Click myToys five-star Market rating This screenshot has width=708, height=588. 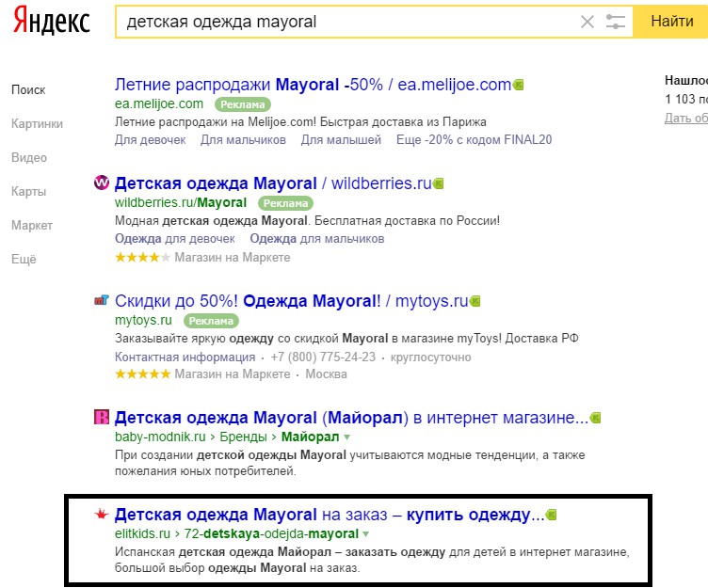click(x=143, y=374)
